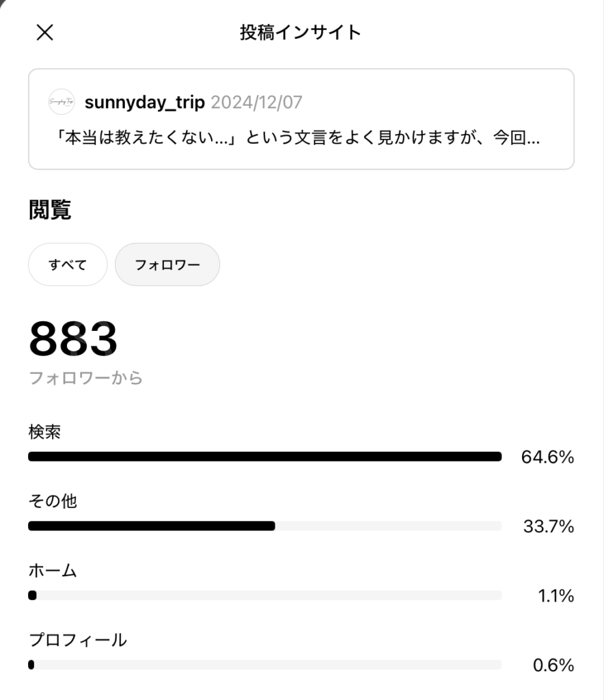Click the プロフィール metric bar element

point(265,664)
